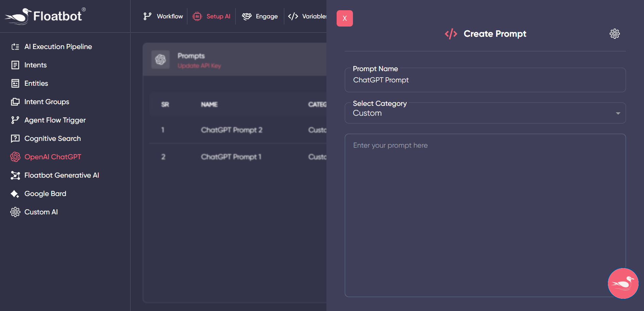Click the Floatbot logo
The image size is (644, 311).
[x=45, y=16]
